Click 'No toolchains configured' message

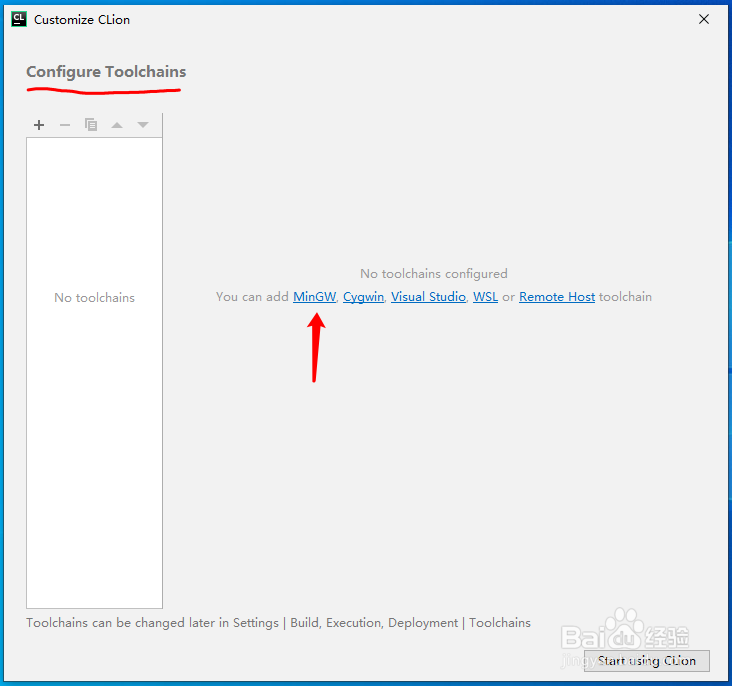(434, 274)
